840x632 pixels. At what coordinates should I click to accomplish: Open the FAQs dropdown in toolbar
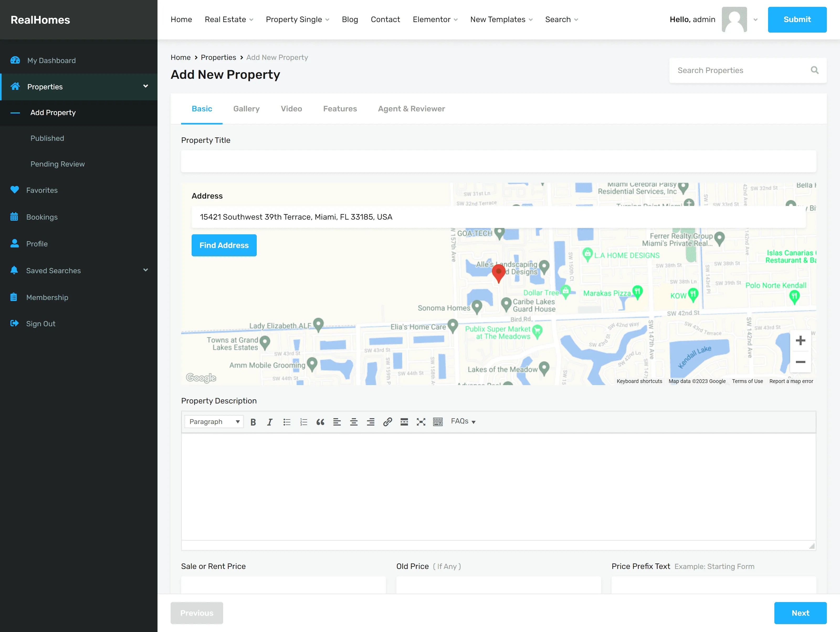(463, 421)
